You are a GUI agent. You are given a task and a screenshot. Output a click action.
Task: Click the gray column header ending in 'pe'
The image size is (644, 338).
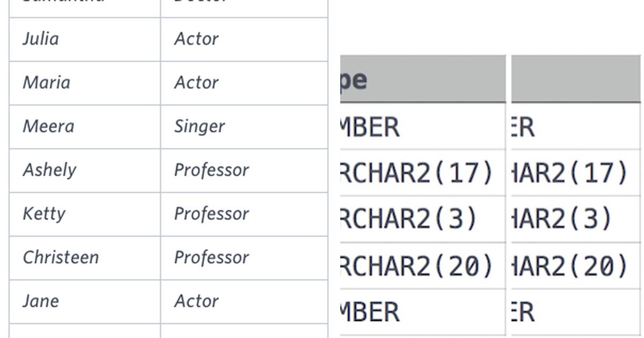(423, 79)
